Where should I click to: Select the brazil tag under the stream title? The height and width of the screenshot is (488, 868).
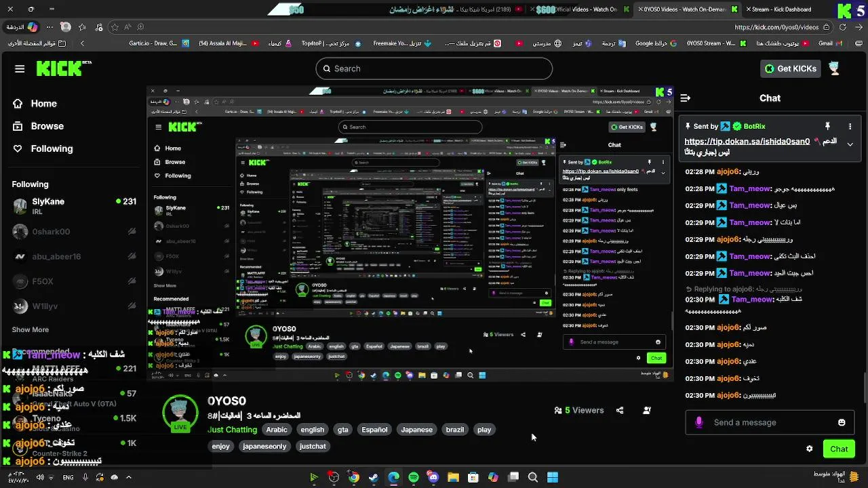click(455, 430)
